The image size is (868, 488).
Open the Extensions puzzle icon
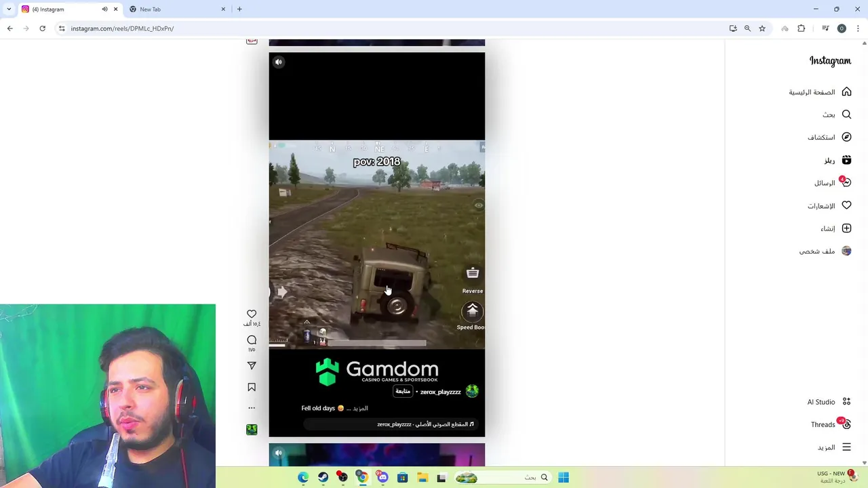pos(802,28)
